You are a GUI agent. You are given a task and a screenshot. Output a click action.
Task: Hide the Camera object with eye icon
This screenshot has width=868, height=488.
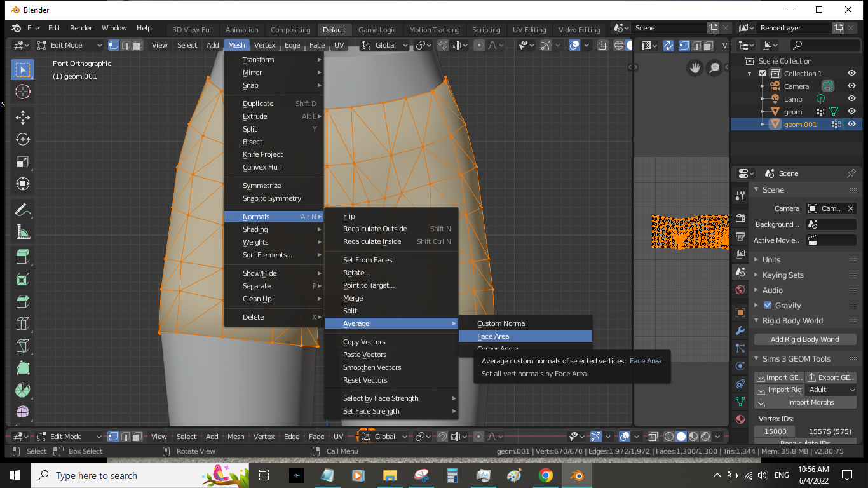(x=851, y=86)
